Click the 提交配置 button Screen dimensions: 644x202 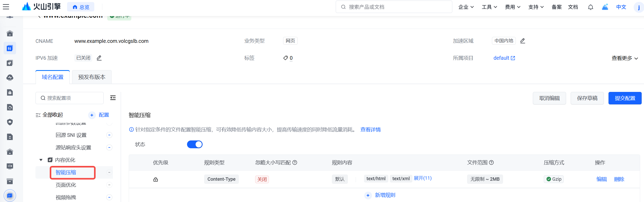tap(625, 98)
